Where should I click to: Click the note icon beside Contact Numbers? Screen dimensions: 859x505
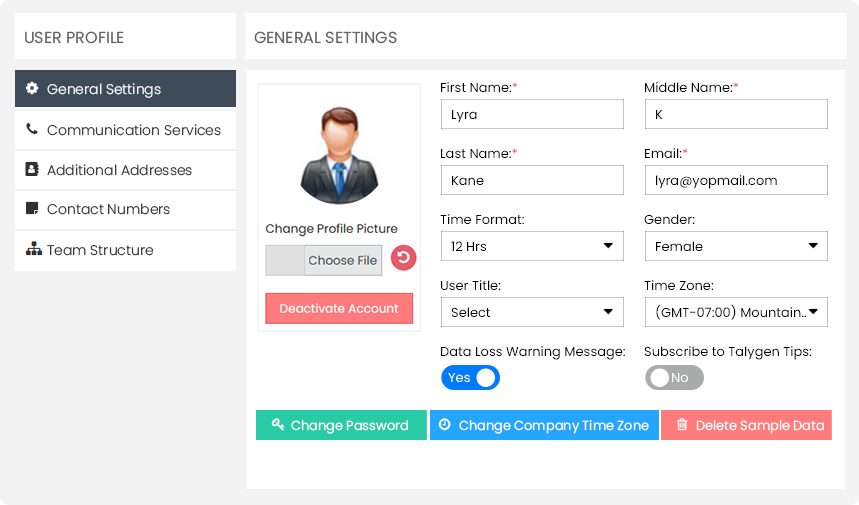coord(32,209)
